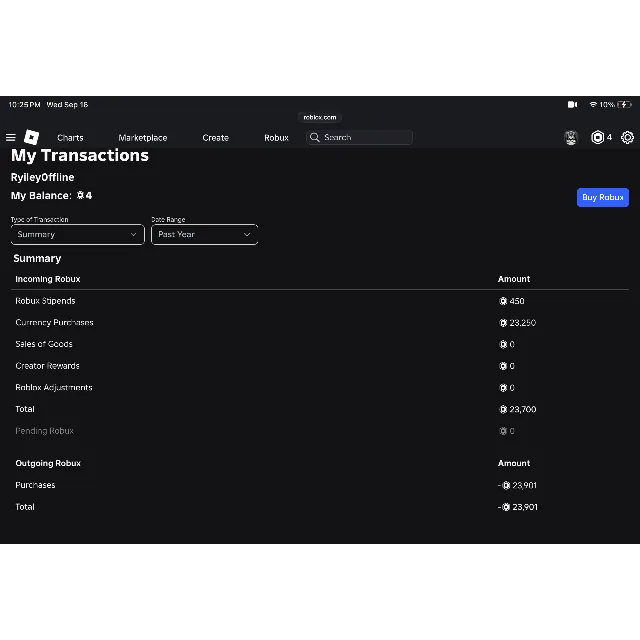Click the Robux icon beside My Balance
Screen dimensions: 640x640
coord(80,196)
